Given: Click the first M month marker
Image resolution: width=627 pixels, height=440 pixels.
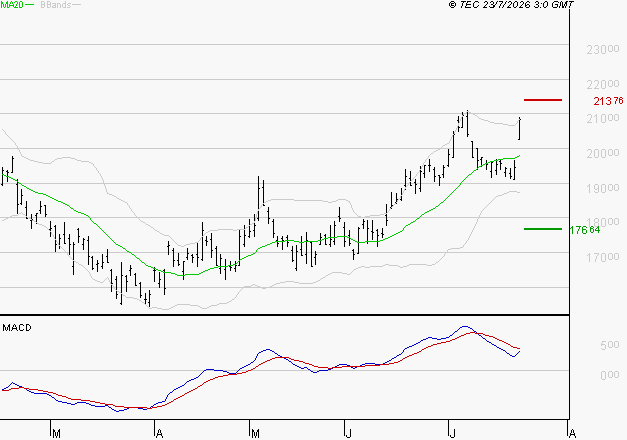Looking at the screenshot, I should 56,434.
